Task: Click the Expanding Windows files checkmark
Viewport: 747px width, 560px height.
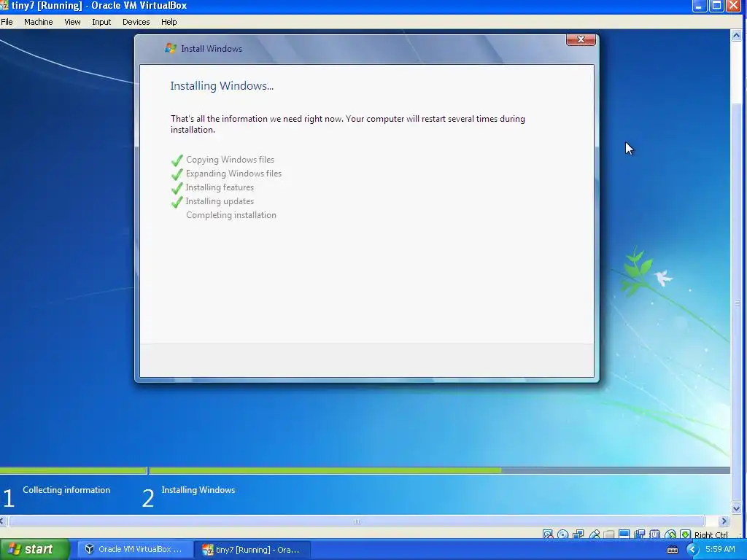Action: [x=177, y=174]
